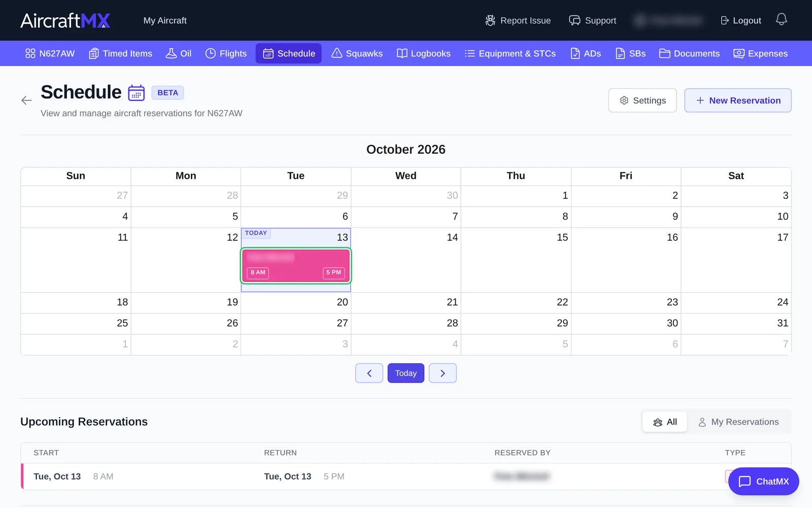Go to the previous month
The height and width of the screenshot is (508, 812).
pos(369,373)
